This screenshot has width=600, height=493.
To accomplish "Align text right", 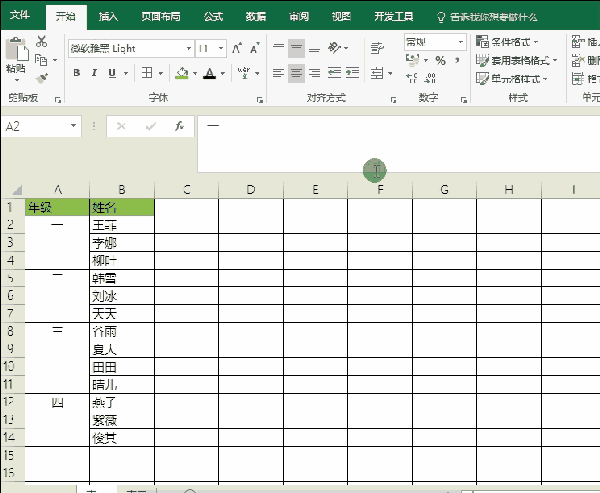I will pyautogui.click(x=315, y=73).
